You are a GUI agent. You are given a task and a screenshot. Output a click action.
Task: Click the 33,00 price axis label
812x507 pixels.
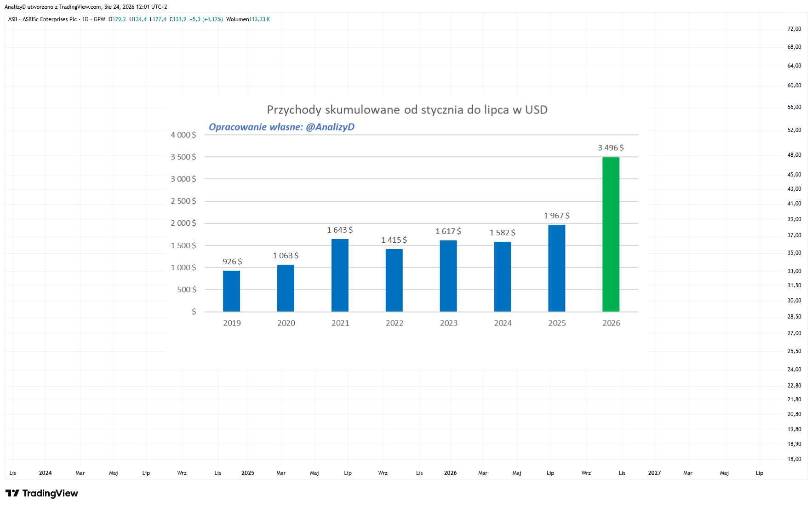[794, 271]
